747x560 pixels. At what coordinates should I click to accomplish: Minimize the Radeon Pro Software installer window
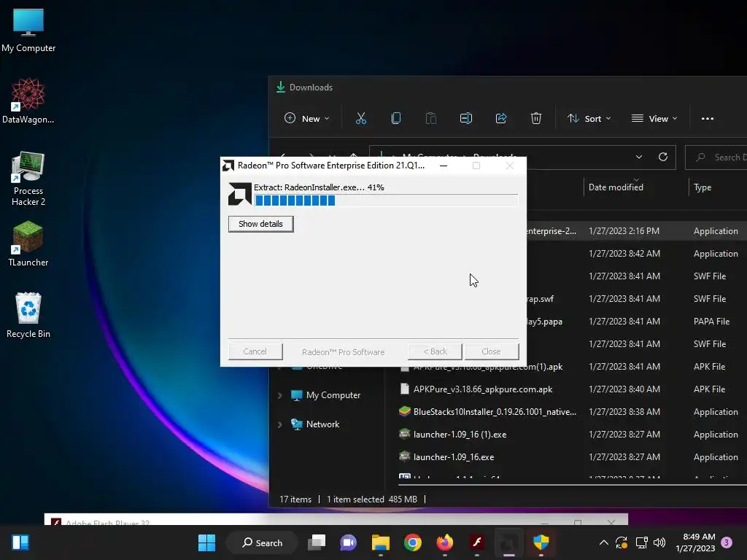point(444,166)
